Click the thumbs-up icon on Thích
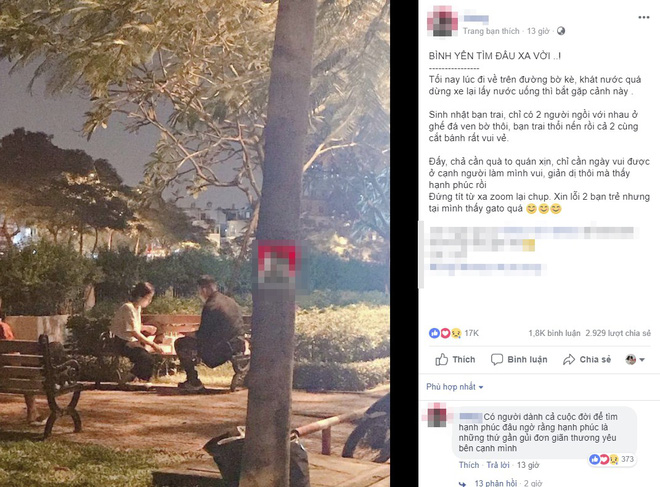The image size is (660, 487). (441, 359)
